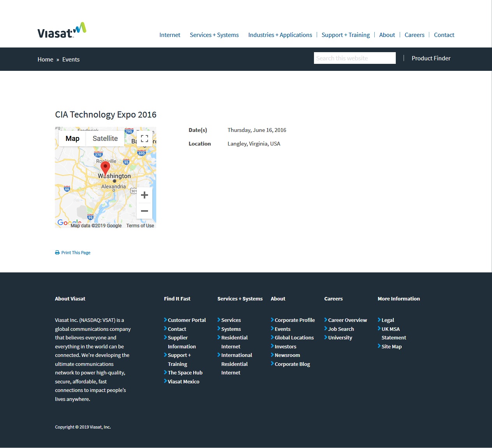Open Systems footer link

pos(231,329)
